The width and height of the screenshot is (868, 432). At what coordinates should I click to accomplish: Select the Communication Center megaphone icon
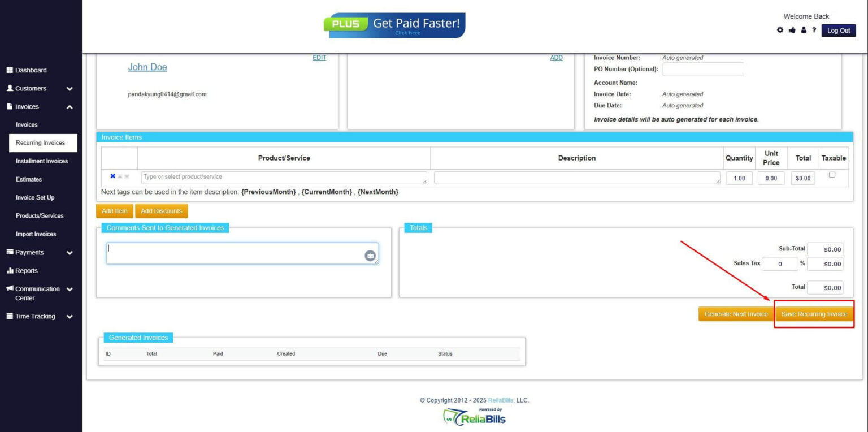coord(10,289)
